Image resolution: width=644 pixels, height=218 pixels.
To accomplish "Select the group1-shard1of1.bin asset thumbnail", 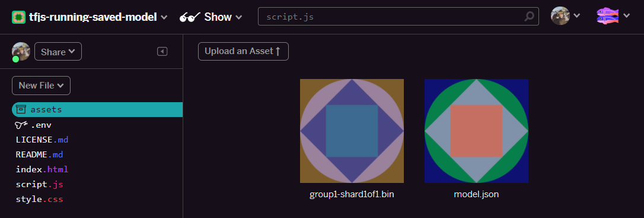I will click(x=352, y=131).
